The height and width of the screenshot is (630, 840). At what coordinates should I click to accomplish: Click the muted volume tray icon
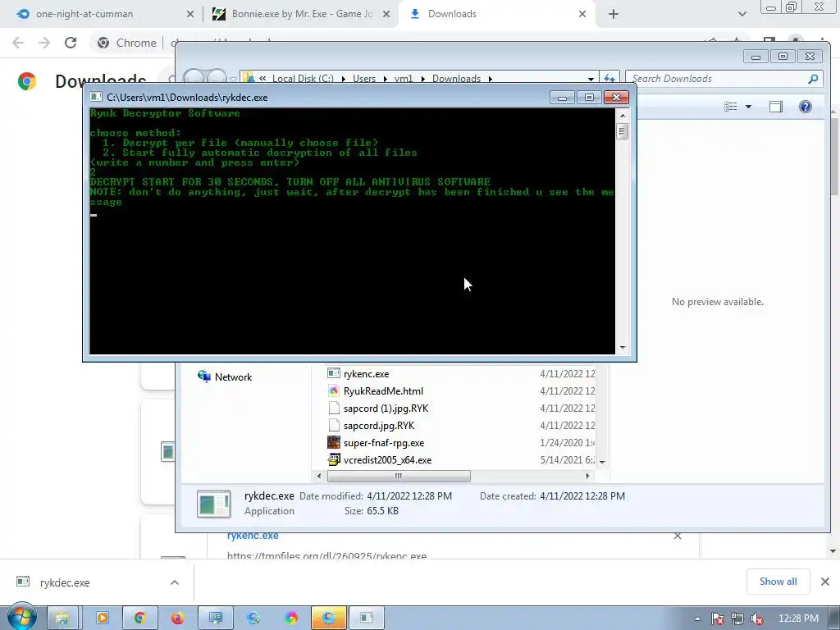pos(757,619)
